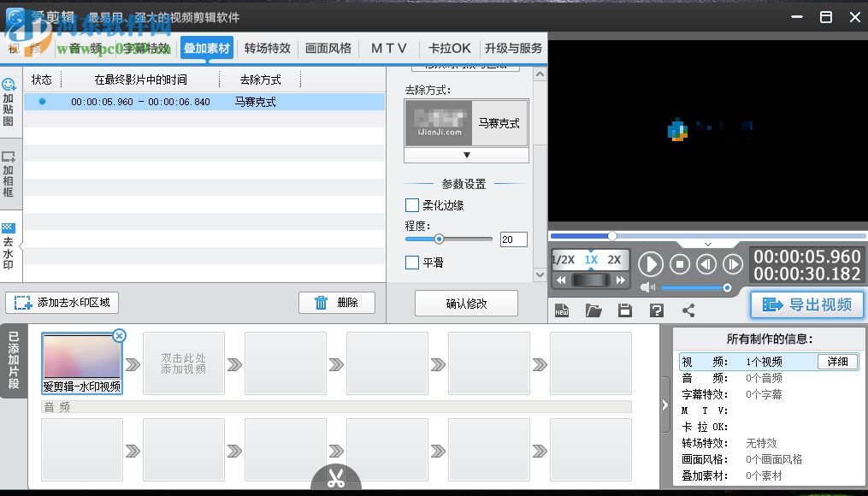Enable the 柔化边缘 checkbox

click(412, 205)
